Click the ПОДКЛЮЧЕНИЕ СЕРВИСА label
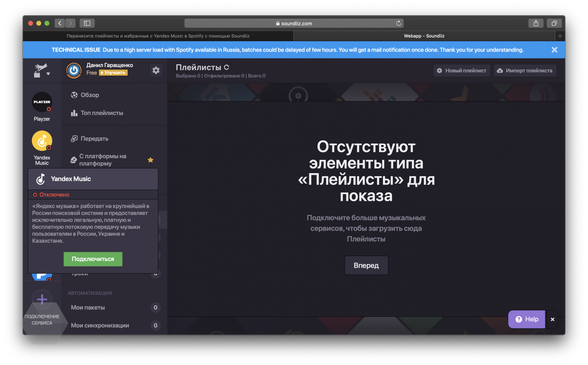Viewport: 588px width, 365px height. point(42,320)
